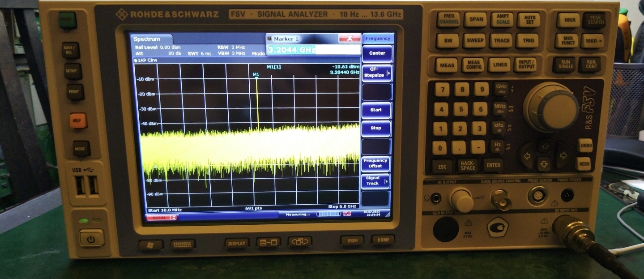Tap the USER key
Screen dimensions: 644x279
tap(352, 240)
